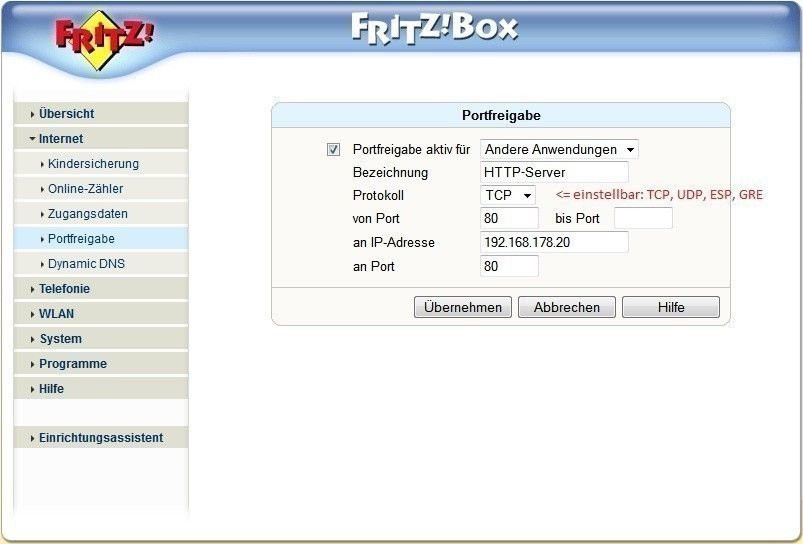Expand the Telefonie menu section
Viewport: 803px width, 544px height.
tap(101, 289)
